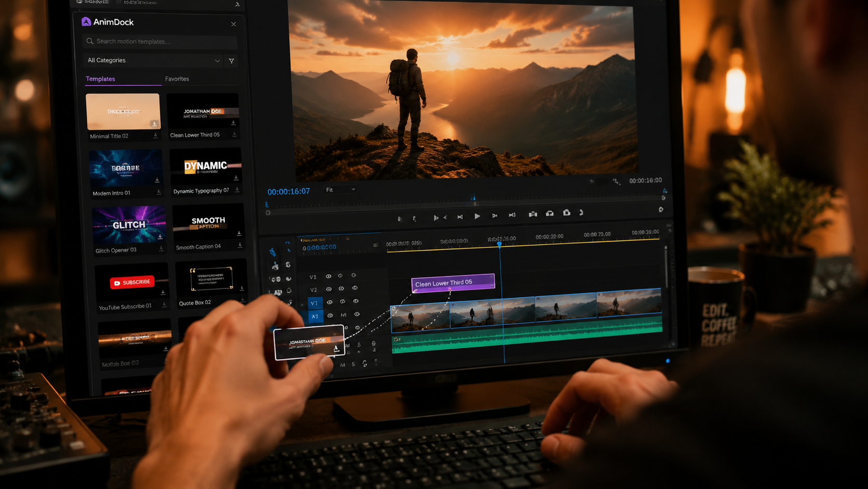Open the AnimDock filter funnel icon
This screenshot has width=868, height=489.
pyautogui.click(x=232, y=61)
